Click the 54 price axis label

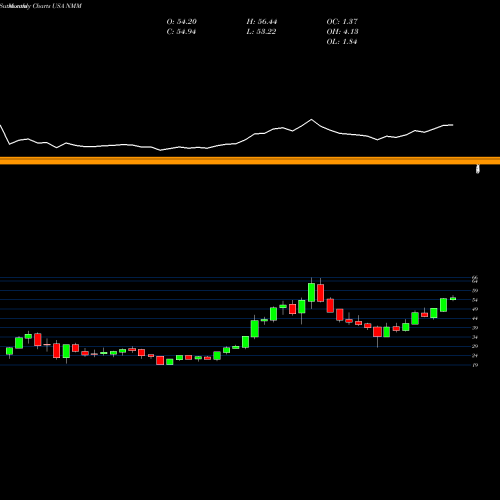pos(475,300)
